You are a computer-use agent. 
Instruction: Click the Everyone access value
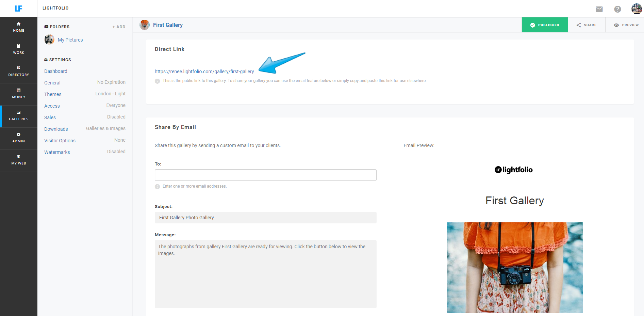tap(116, 105)
